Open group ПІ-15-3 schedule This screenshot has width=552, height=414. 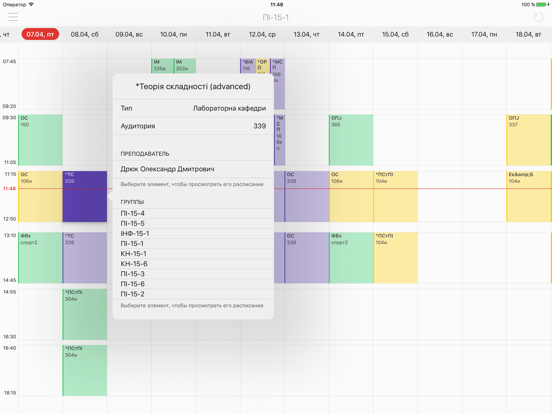coord(193,274)
